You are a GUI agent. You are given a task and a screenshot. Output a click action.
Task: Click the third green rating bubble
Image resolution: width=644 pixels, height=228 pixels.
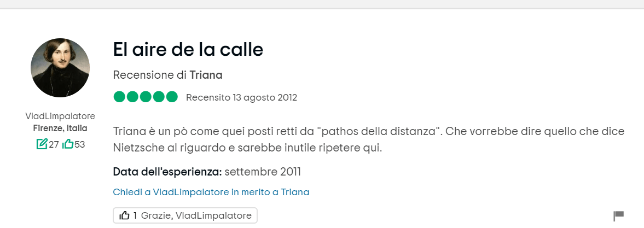click(146, 97)
